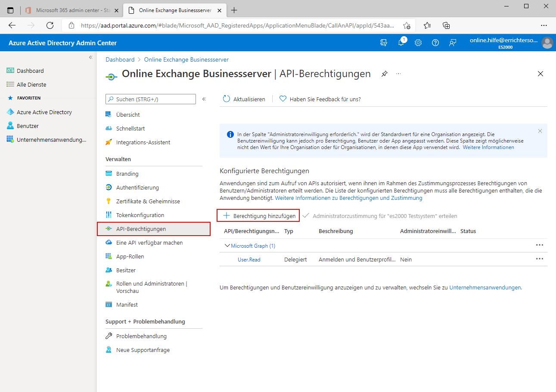Image resolution: width=556 pixels, height=392 pixels.
Task: Dismiss the blue information banner
Action: pos(540,131)
